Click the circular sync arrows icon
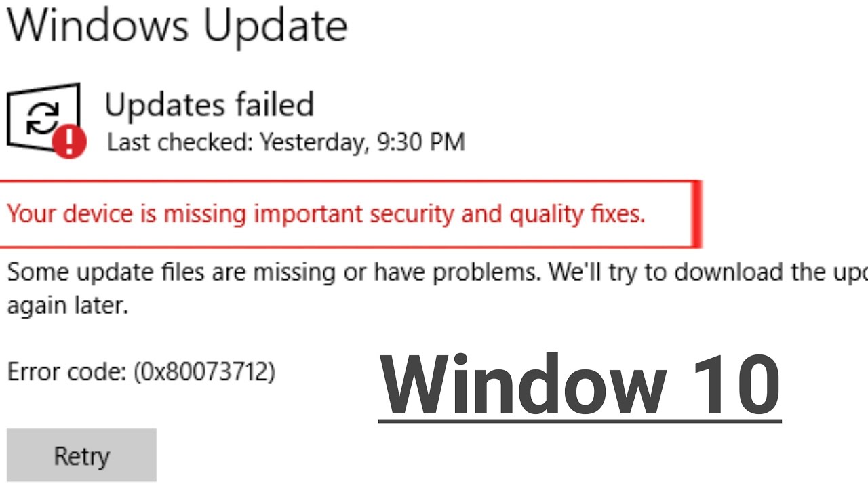 click(x=43, y=119)
